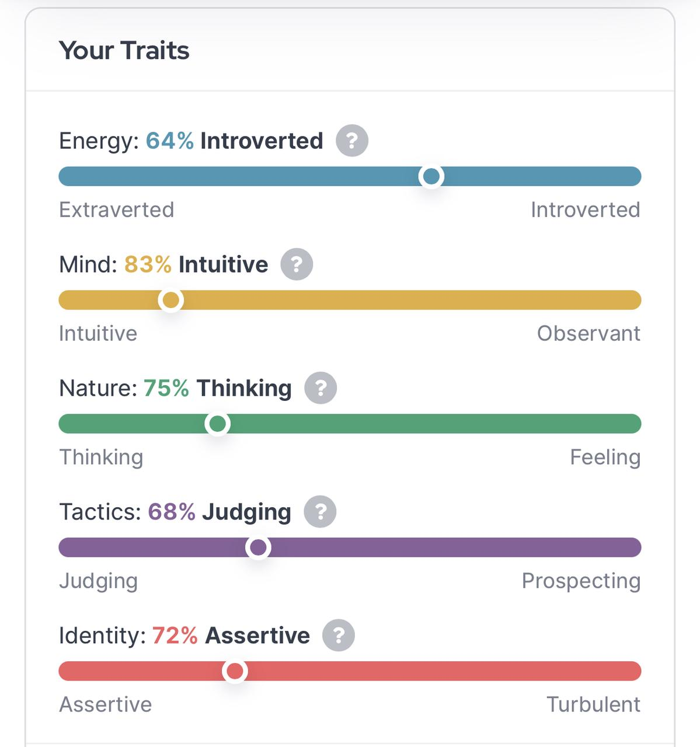700x747 pixels.
Task: Click the "Tactics: 68% Judging" text
Action: tap(175, 512)
